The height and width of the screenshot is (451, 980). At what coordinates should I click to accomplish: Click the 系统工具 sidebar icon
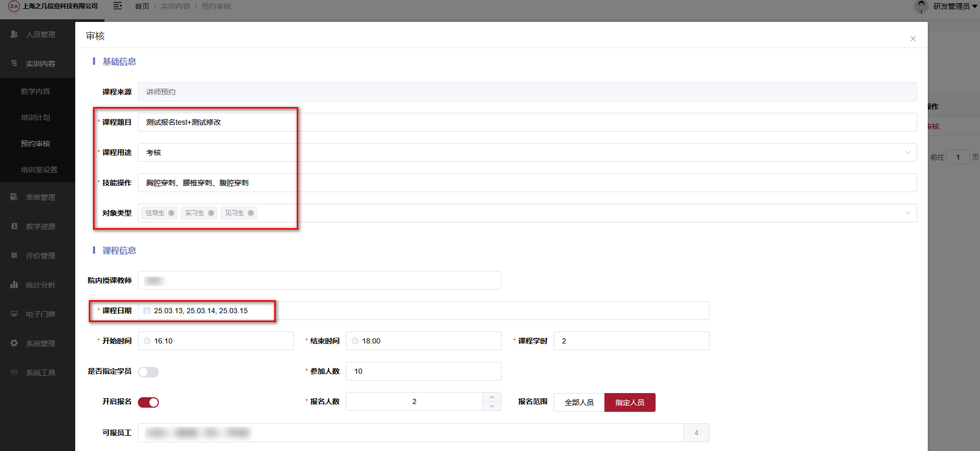[14, 372]
